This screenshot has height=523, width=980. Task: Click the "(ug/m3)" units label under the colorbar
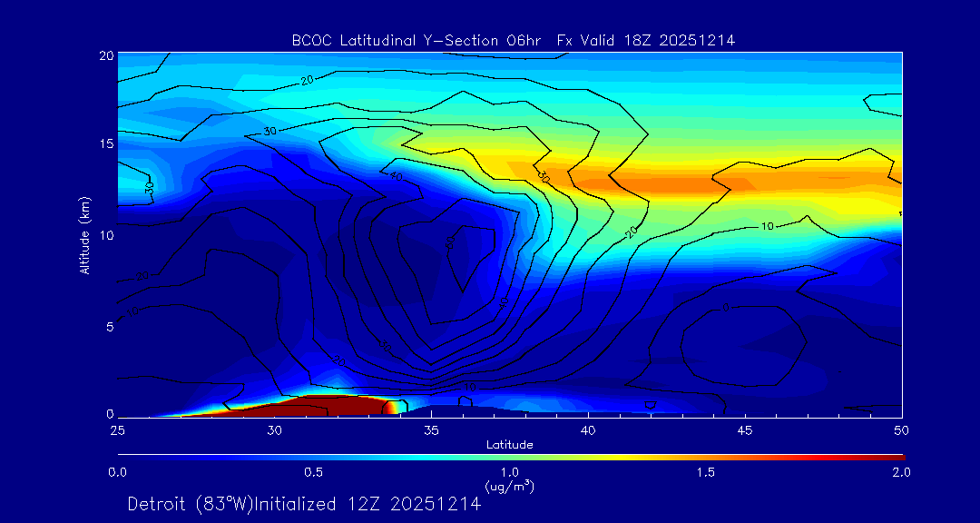click(x=510, y=486)
